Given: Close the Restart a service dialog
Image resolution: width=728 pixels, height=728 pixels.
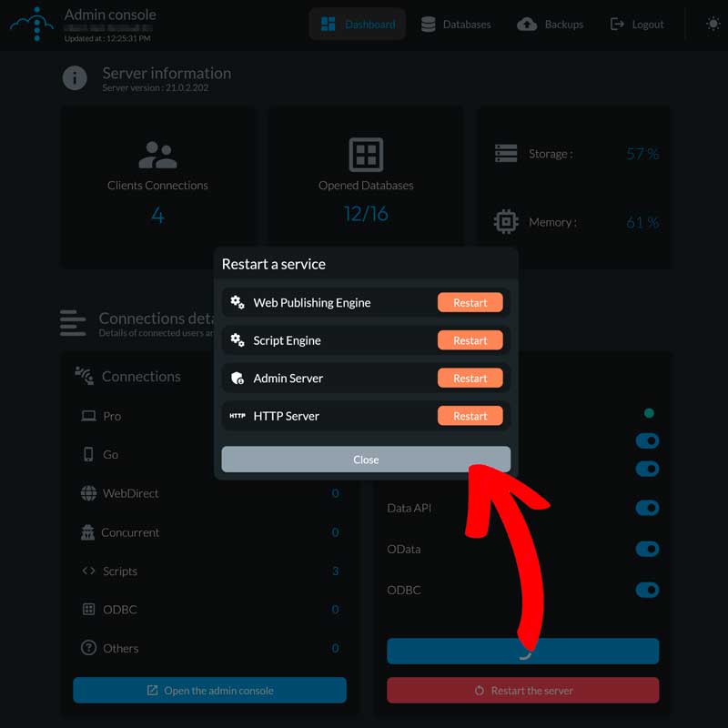Looking at the screenshot, I should [x=365, y=460].
